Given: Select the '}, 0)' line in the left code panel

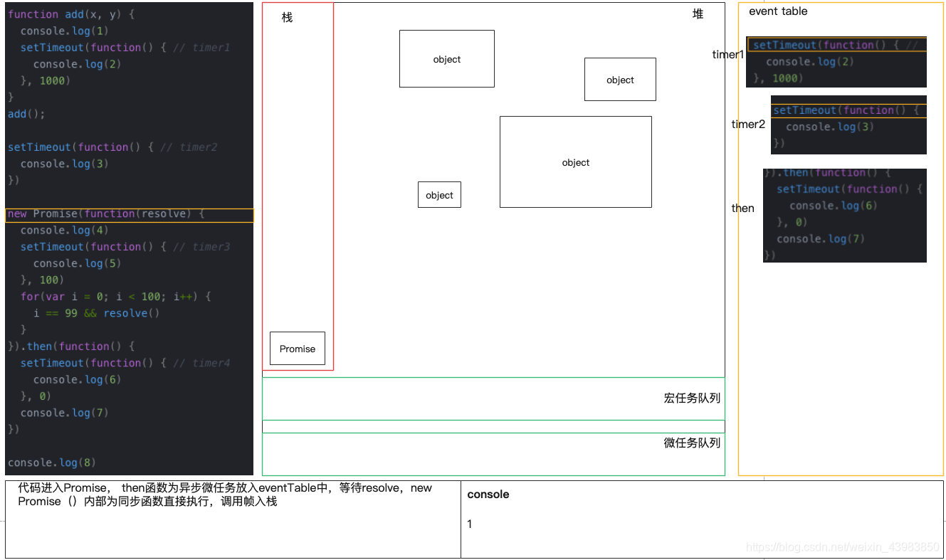Looking at the screenshot, I should 36,396.
